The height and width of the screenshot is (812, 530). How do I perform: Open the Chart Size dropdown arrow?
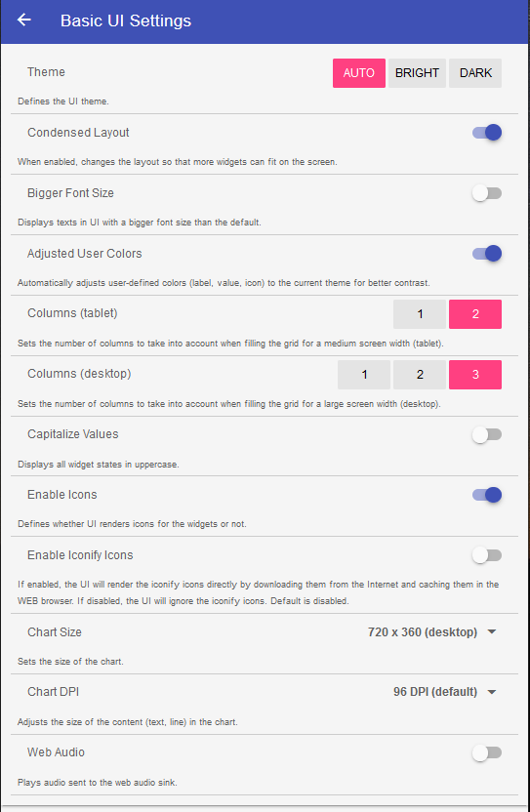492,631
